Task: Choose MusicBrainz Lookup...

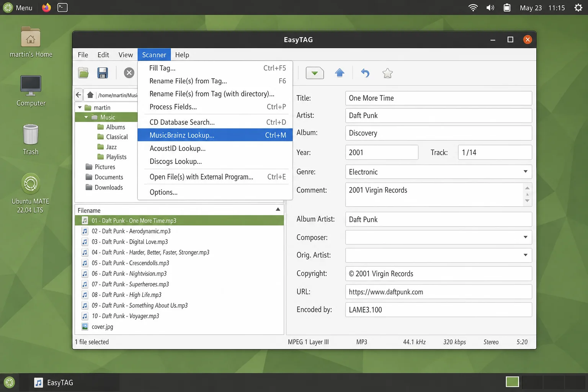Action: click(215, 135)
